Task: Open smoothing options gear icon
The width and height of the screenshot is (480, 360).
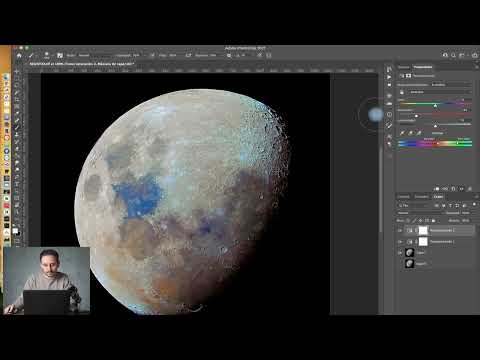Action: [x=229, y=55]
